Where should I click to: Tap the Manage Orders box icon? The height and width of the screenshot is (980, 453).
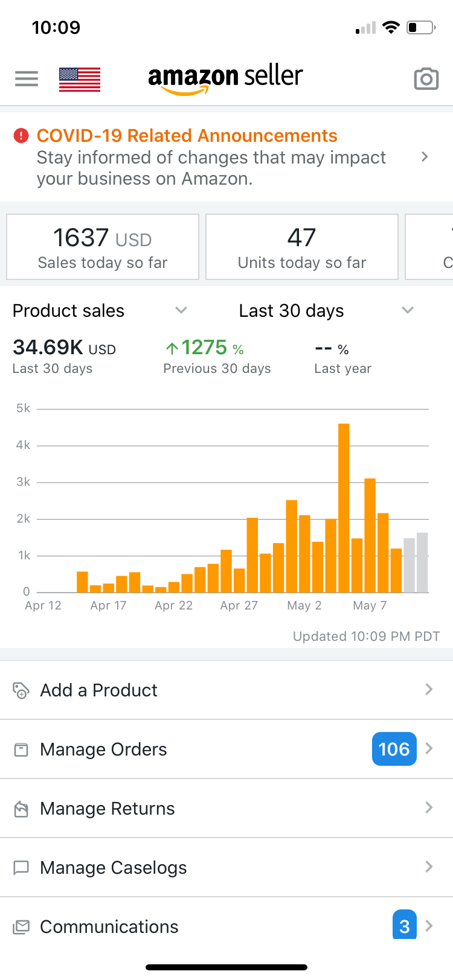[21, 749]
